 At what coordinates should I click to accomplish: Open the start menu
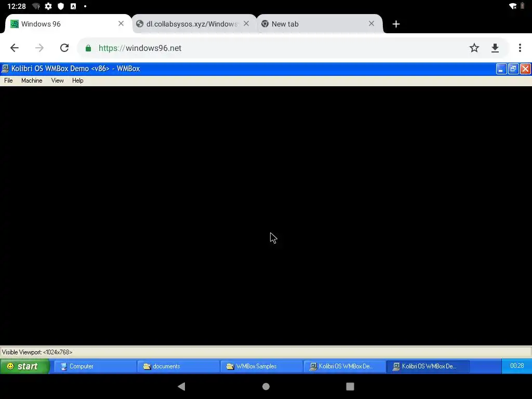(x=24, y=366)
